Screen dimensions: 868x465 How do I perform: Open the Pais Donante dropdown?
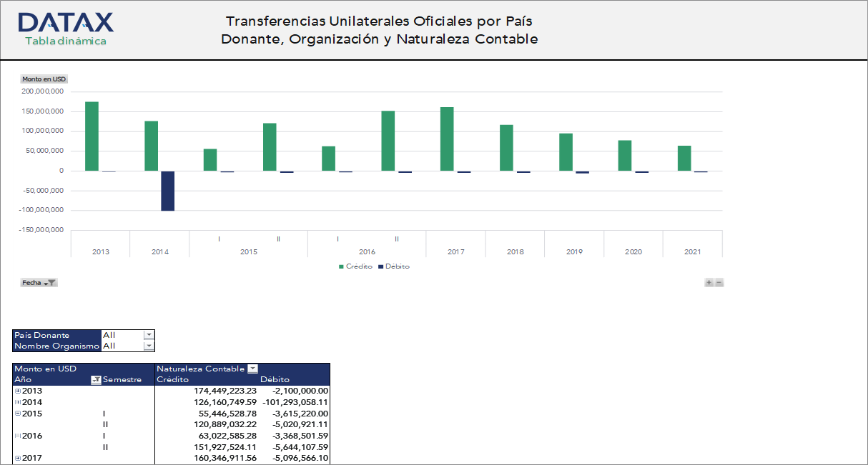[x=149, y=334]
